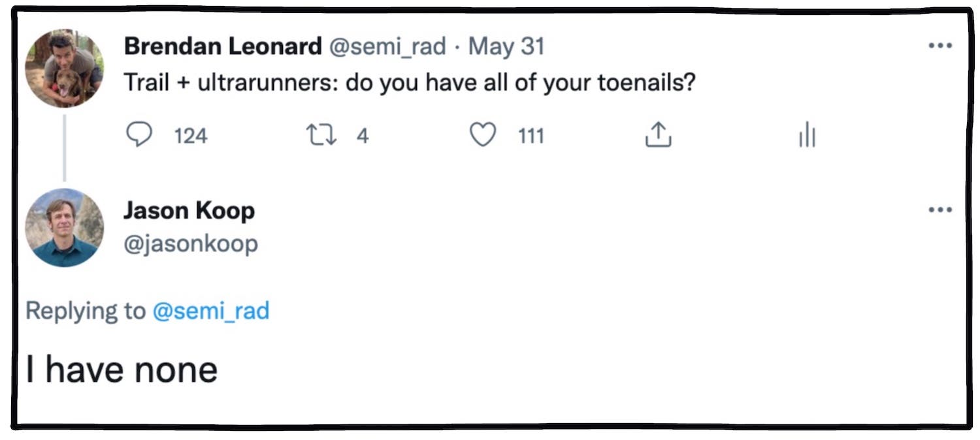Image resolution: width=980 pixels, height=440 pixels.
Task: Click the toenails question tweet text
Action: coord(408,84)
